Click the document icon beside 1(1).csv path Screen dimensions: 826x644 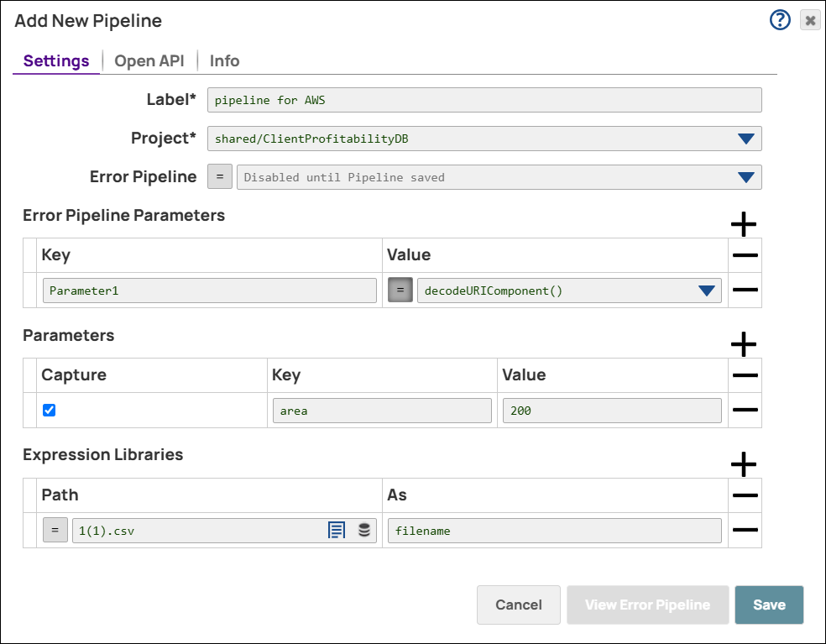tap(337, 530)
